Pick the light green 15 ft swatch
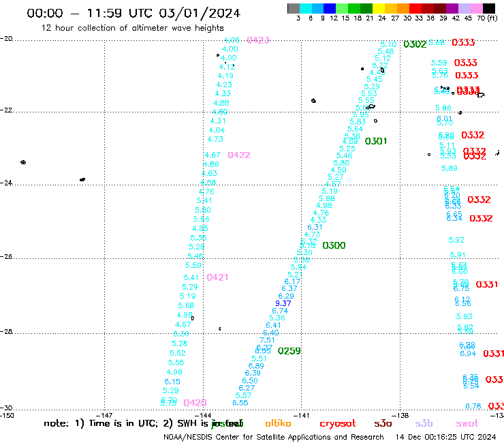This screenshot has width=504, height=443. [342, 8]
